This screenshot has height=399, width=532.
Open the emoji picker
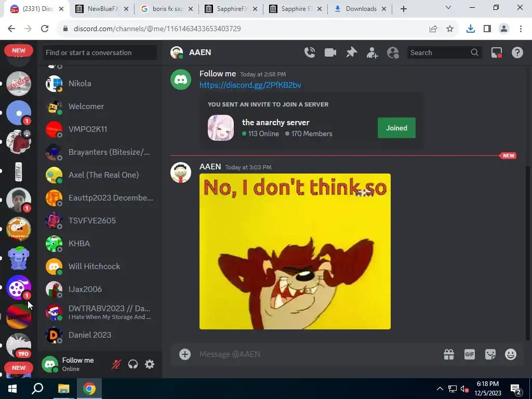[x=511, y=354]
